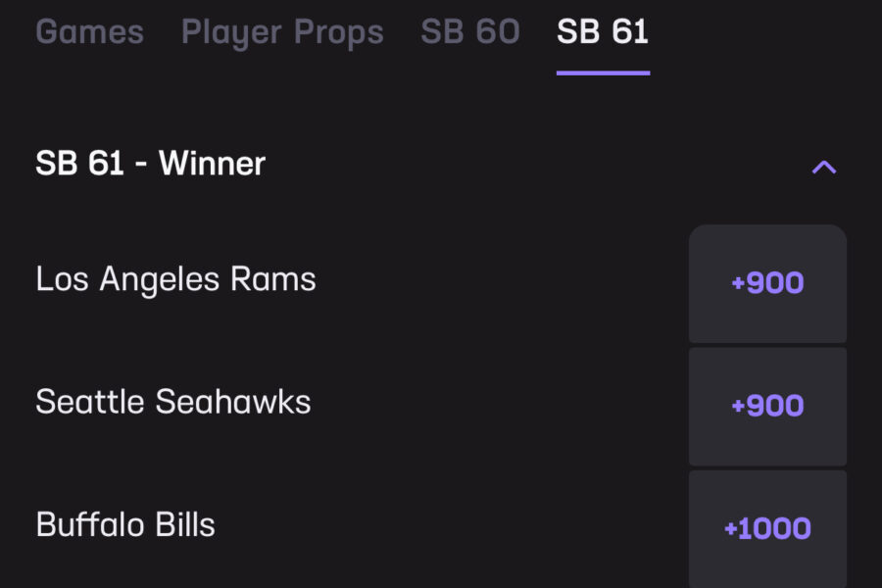The width and height of the screenshot is (882, 588).
Task: Click the Seattle Seahawks team name
Action: 173,403
